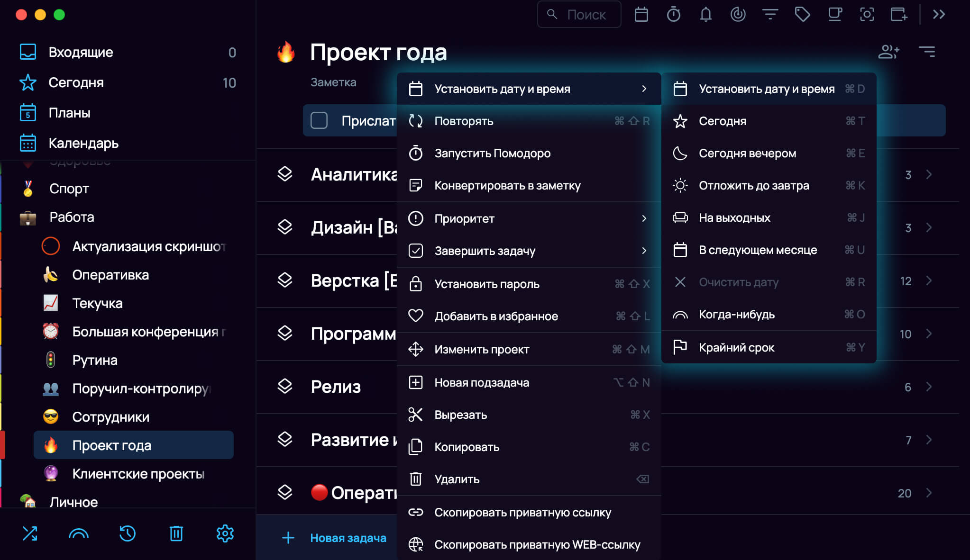Click the shuffle icon at sidebar bottom
The width and height of the screenshot is (970, 560).
[30, 533]
